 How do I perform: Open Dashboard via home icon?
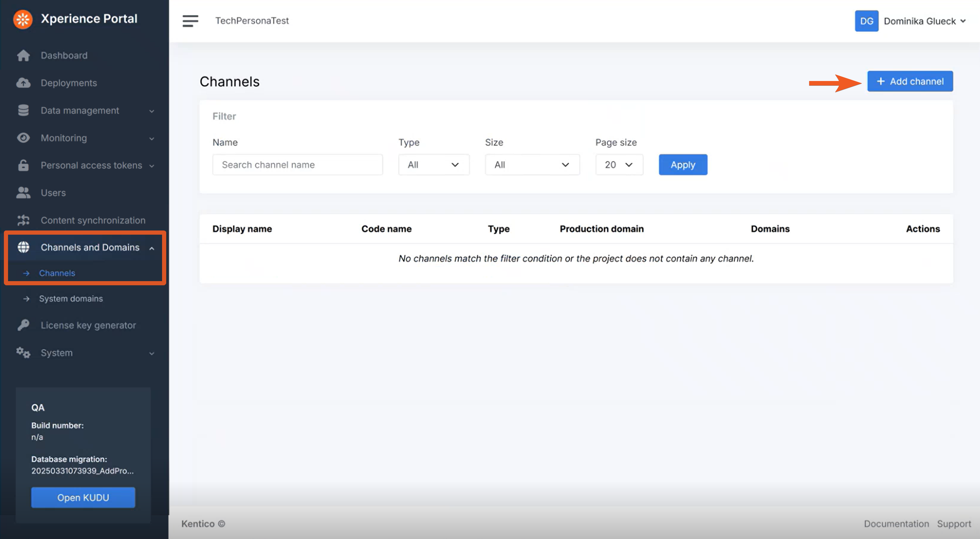(x=23, y=55)
